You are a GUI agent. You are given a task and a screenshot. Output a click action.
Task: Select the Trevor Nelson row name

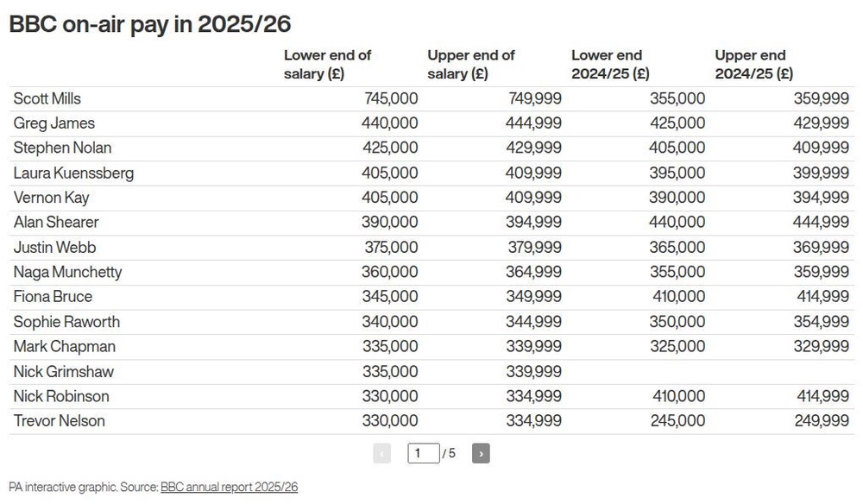coord(59,421)
